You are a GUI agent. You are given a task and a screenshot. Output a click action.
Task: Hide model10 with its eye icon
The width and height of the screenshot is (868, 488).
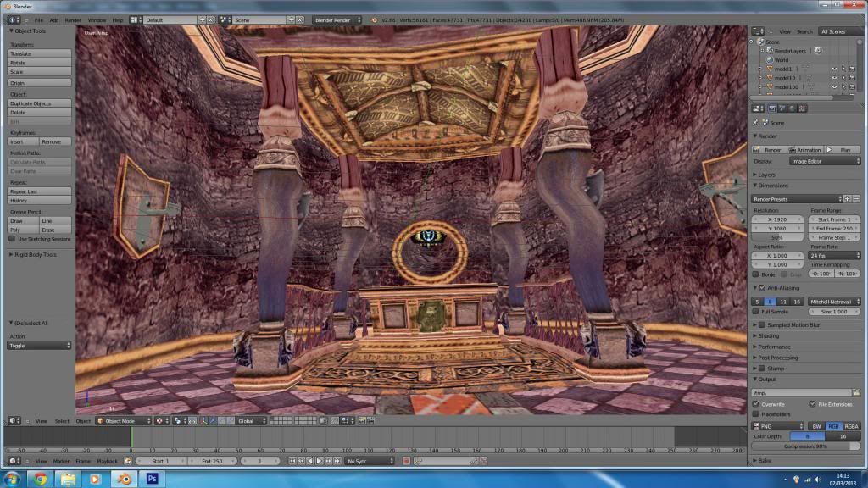point(834,78)
